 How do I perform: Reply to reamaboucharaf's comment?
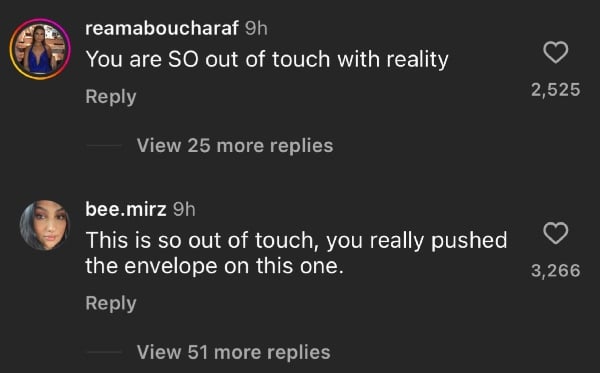[111, 96]
